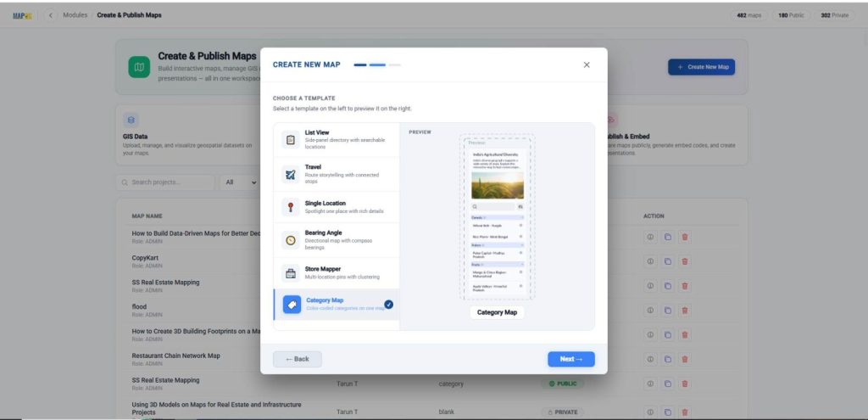Delete the flood map
The image size is (868, 420).
click(685, 311)
